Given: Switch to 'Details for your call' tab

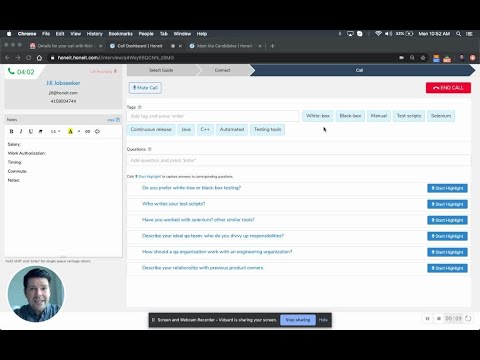Looking at the screenshot, I should pos(65,46).
